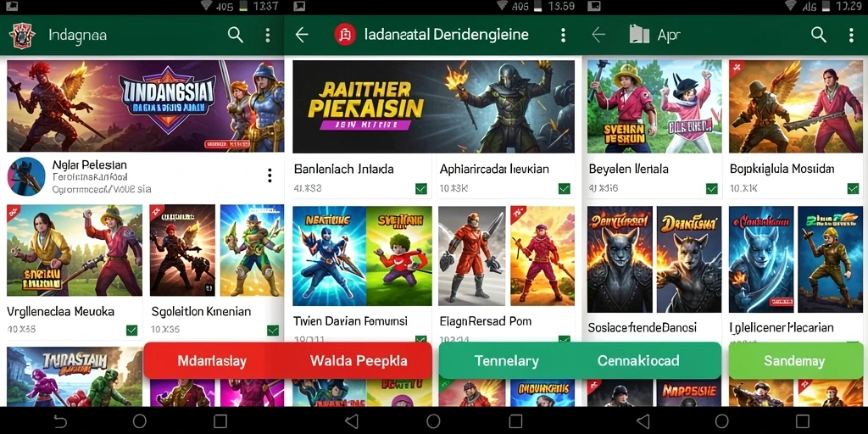The width and height of the screenshot is (868, 434).
Task: Tap Android home button on left phone
Action: click(140, 422)
